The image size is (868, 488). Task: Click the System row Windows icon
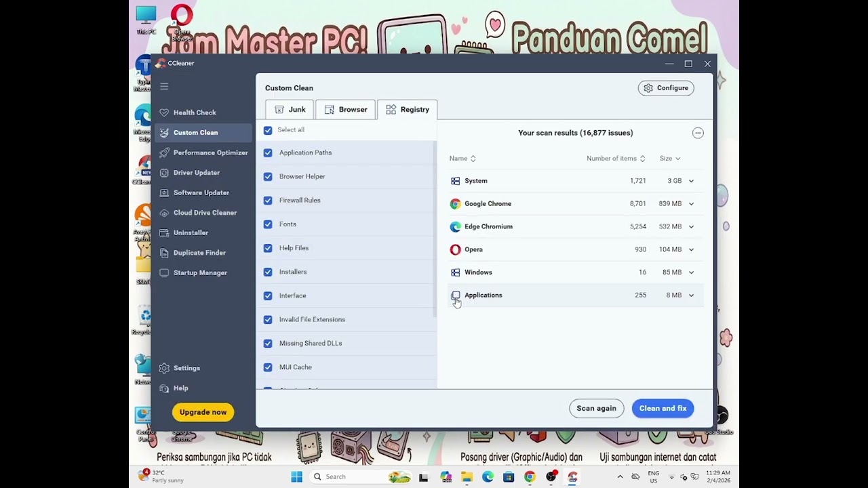pos(455,181)
